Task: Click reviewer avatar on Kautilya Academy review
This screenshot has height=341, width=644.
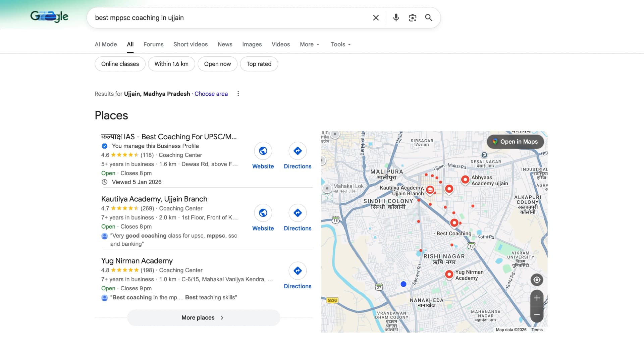Action: 105,236
